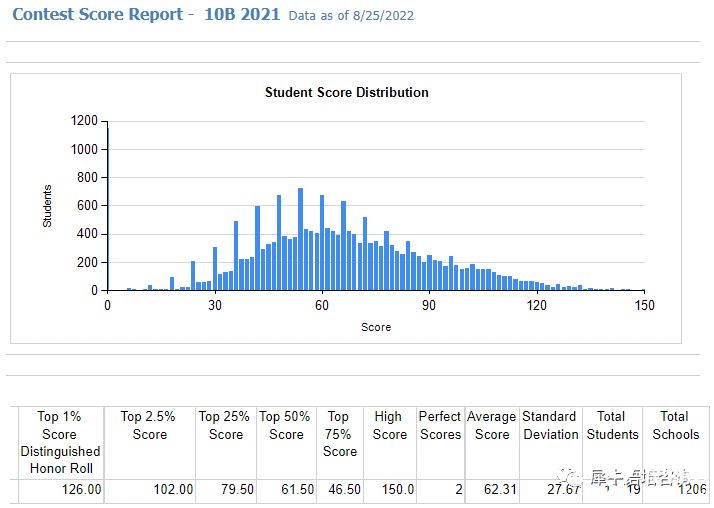Click the Total Schools column header
Screen dimensions: 714x508
(x=675, y=425)
